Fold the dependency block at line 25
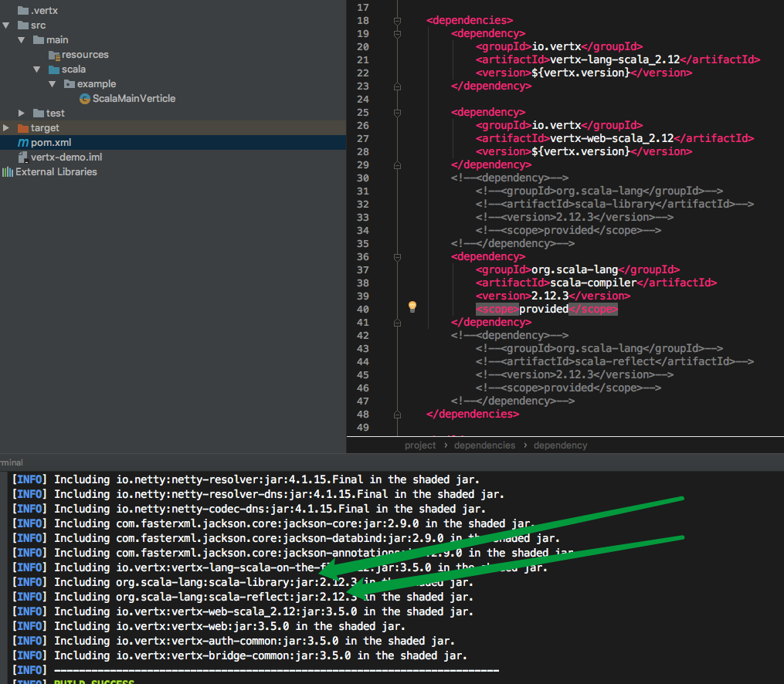The width and height of the screenshot is (784, 684). [397, 113]
